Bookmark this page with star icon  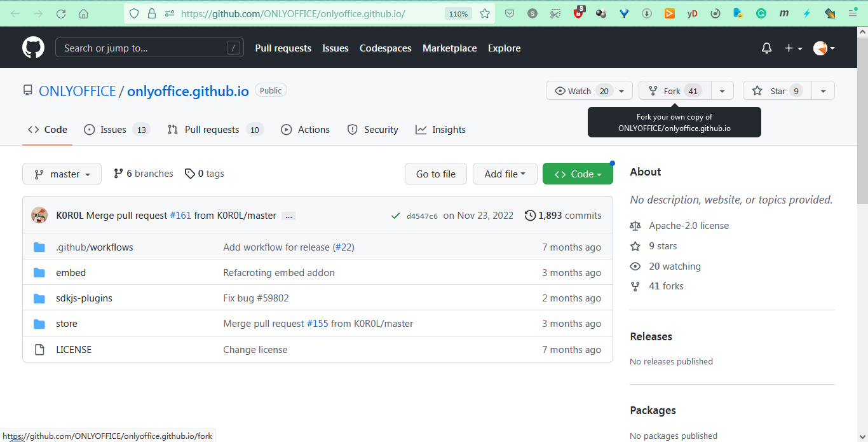485,13
